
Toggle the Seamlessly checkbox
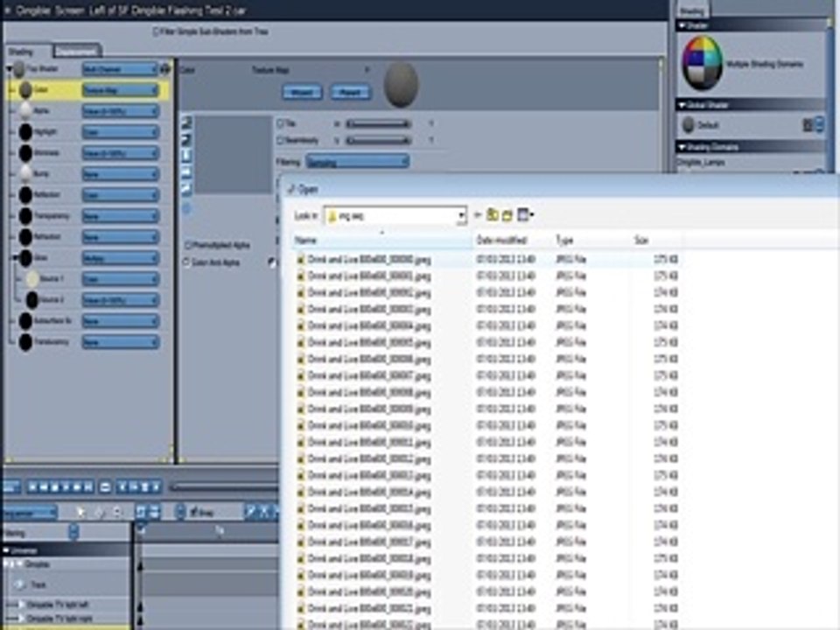tap(280, 140)
